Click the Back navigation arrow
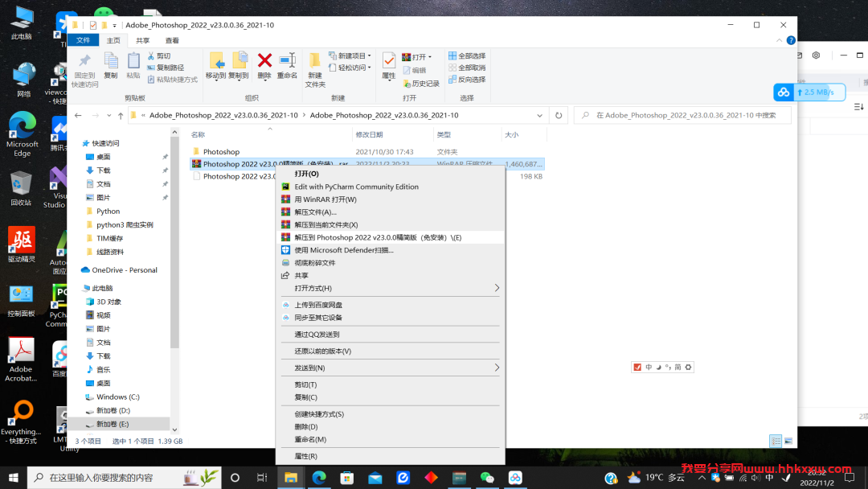 (78, 115)
